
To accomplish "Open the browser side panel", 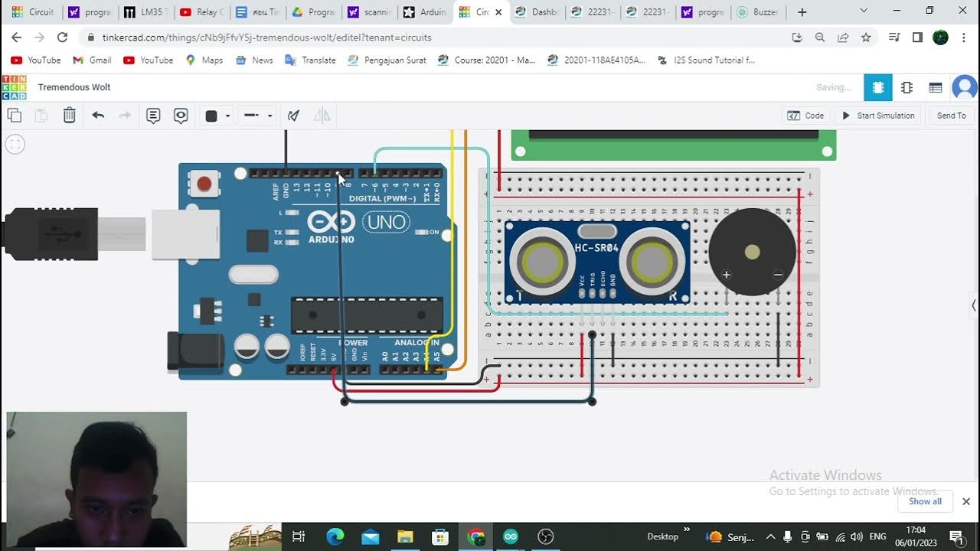I will click(x=917, y=37).
